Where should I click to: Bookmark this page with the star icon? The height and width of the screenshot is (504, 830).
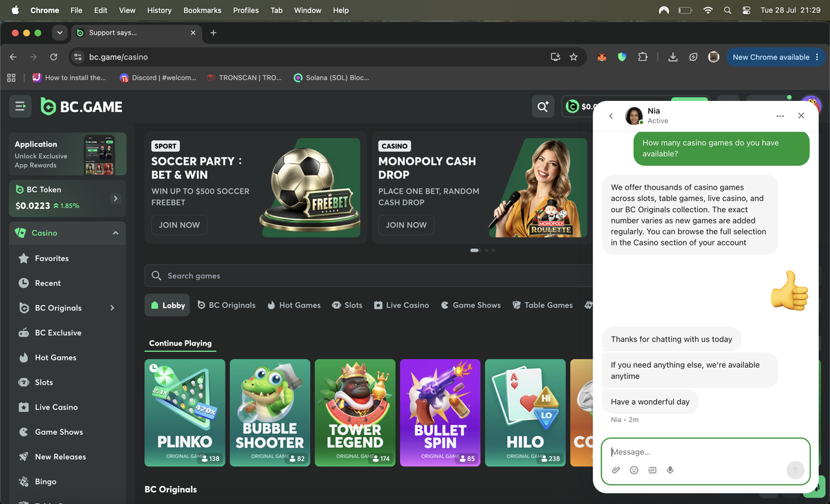tap(573, 57)
